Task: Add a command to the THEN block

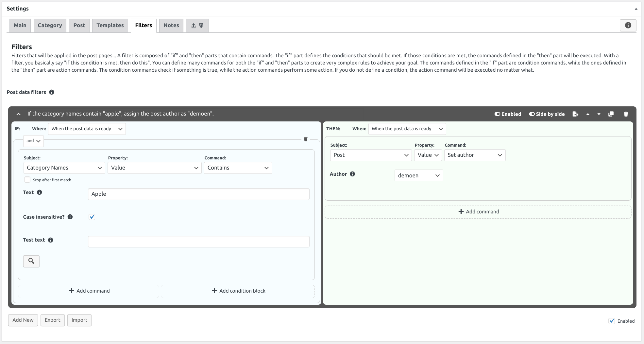Action: click(x=478, y=212)
